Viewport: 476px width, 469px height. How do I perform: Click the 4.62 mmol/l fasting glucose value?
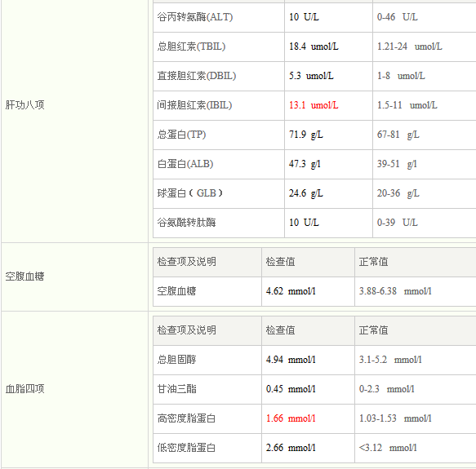pos(291,291)
